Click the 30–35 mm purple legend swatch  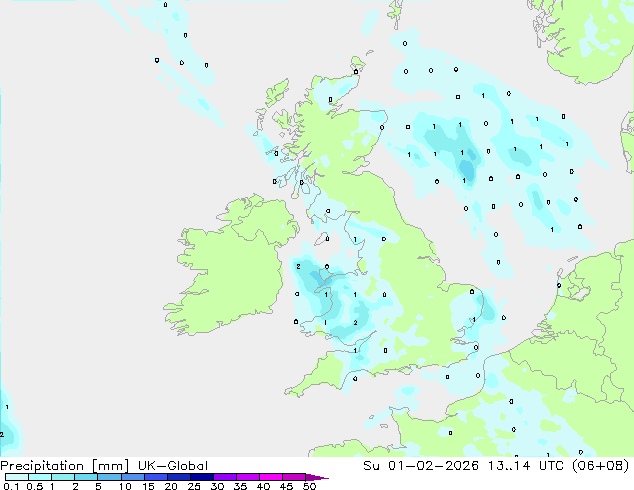[x=224, y=477]
